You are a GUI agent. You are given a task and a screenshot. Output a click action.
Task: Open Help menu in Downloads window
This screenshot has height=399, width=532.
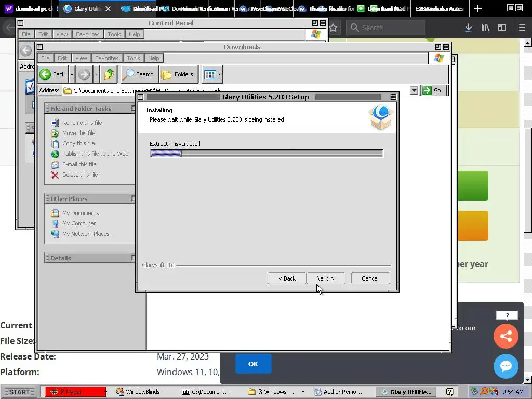[153, 58]
